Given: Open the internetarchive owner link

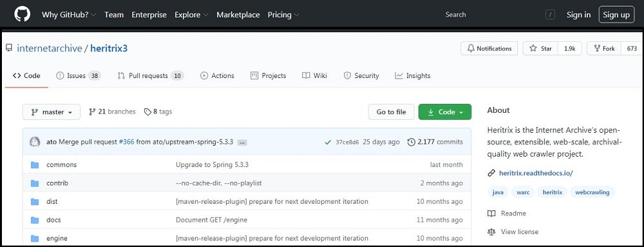Looking at the screenshot, I should [50, 48].
